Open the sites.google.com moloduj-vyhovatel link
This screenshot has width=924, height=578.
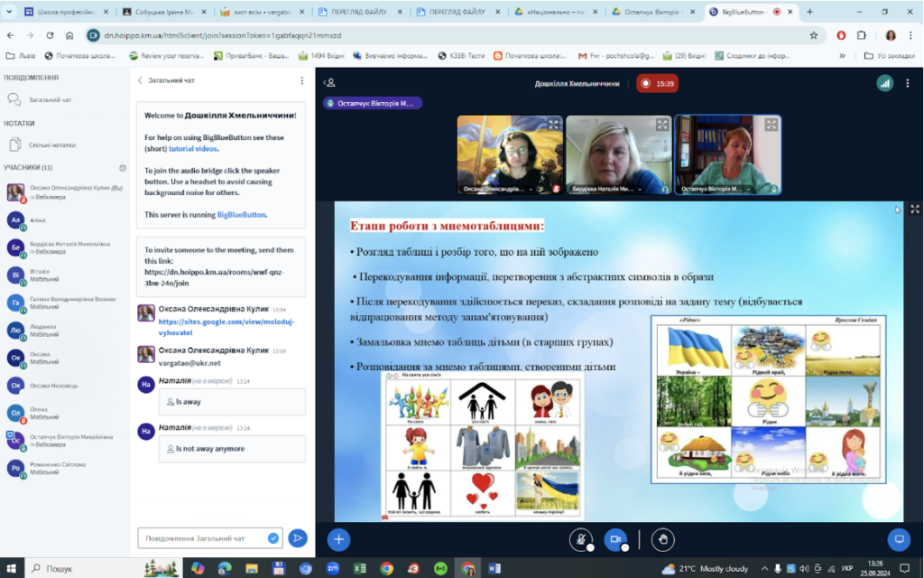pyautogui.click(x=226, y=327)
